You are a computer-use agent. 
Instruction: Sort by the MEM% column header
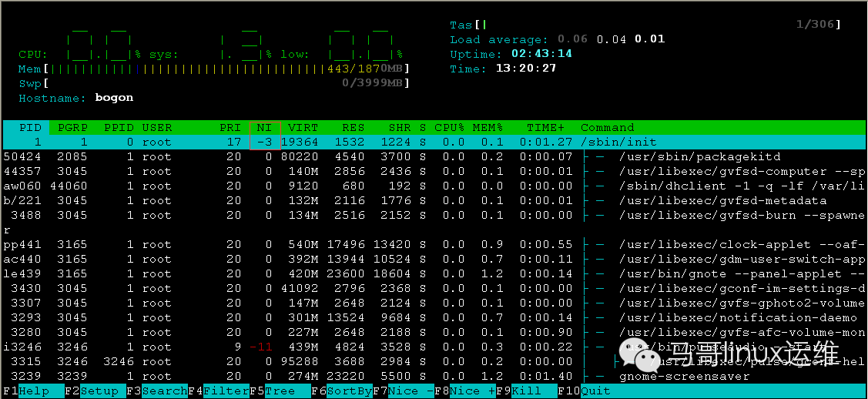(488, 127)
